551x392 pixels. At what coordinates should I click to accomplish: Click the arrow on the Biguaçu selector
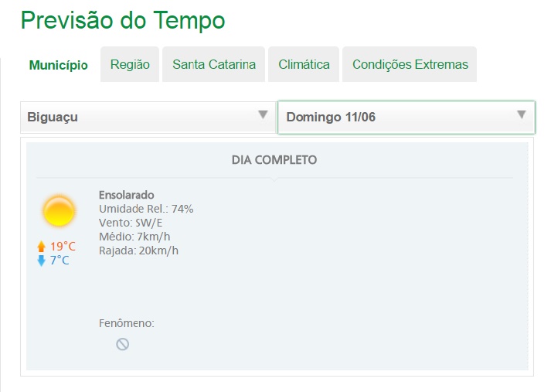tap(263, 114)
